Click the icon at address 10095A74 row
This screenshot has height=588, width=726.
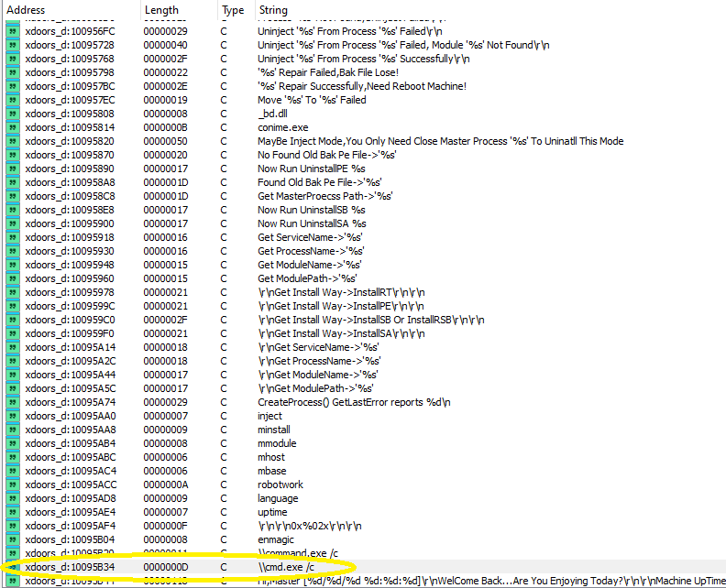coord(13,402)
